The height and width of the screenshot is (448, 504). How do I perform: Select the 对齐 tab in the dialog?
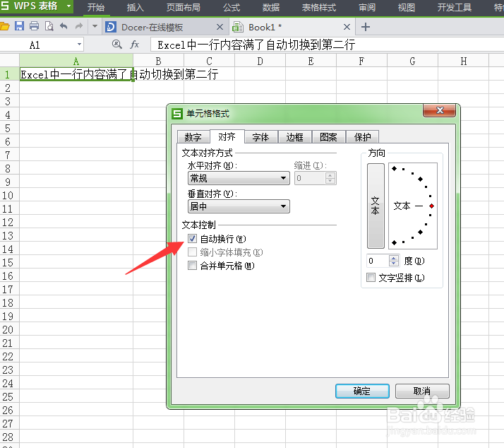(x=227, y=136)
